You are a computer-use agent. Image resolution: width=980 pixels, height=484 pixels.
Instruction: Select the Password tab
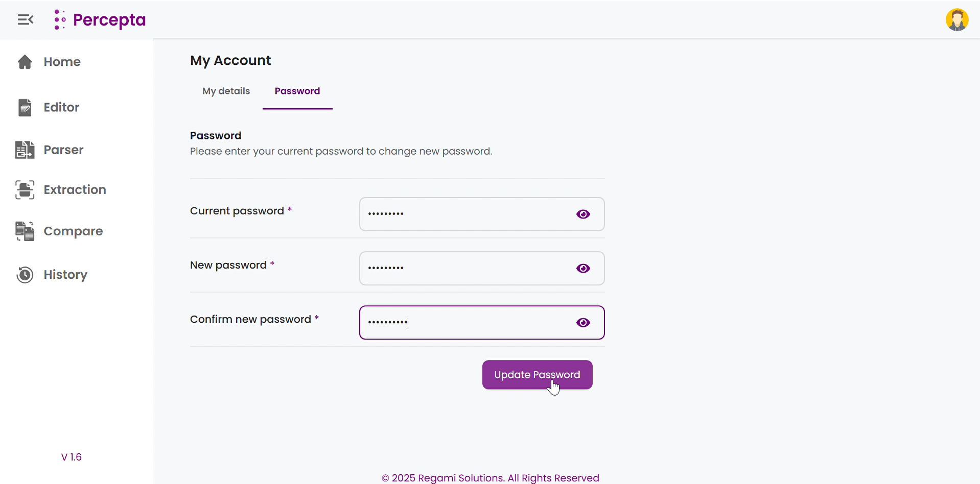tap(297, 91)
